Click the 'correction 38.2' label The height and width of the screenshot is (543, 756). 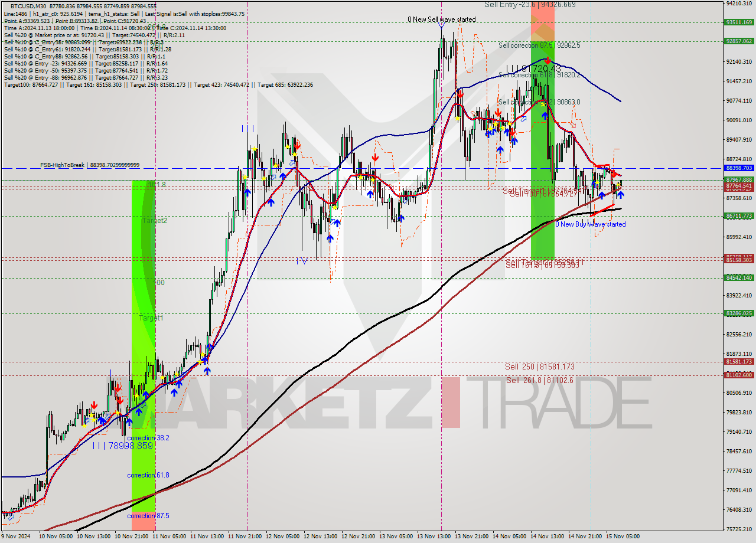tap(148, 438)
